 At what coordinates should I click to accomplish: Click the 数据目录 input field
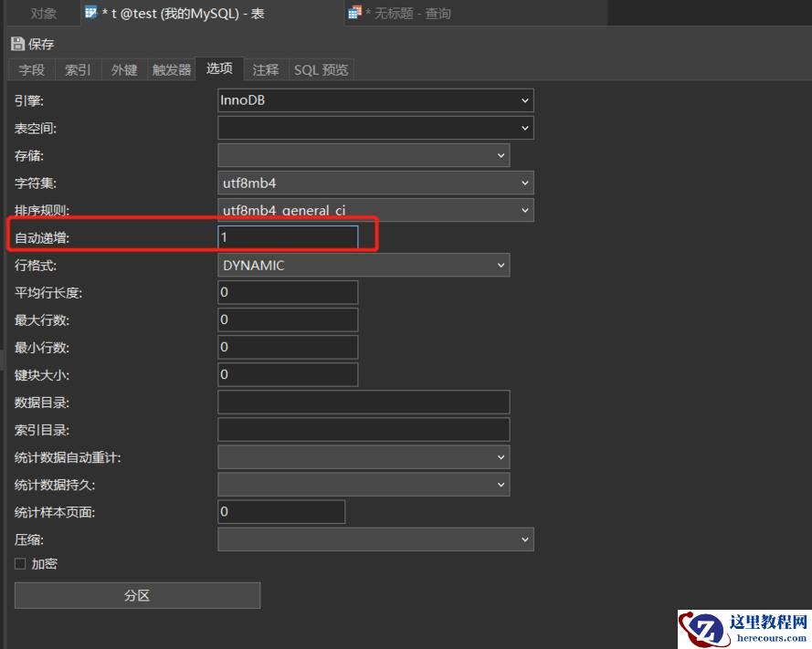[x=364, y=403]
